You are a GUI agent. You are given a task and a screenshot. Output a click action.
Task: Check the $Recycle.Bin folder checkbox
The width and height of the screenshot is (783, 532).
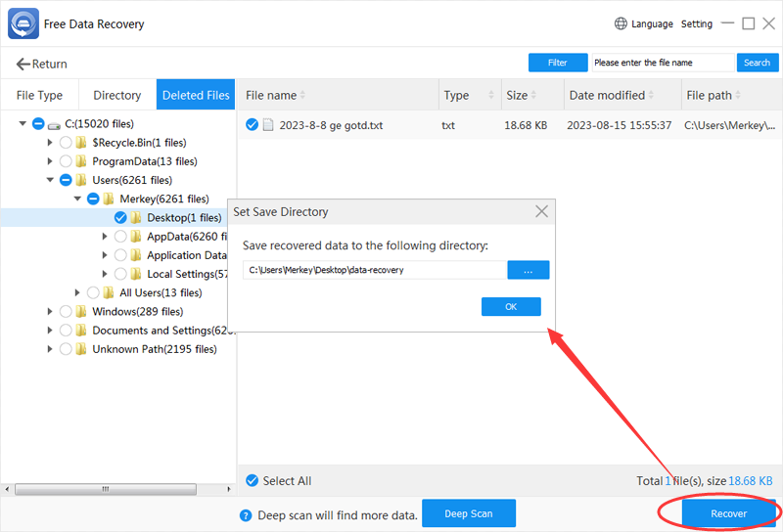pos(66,143)
